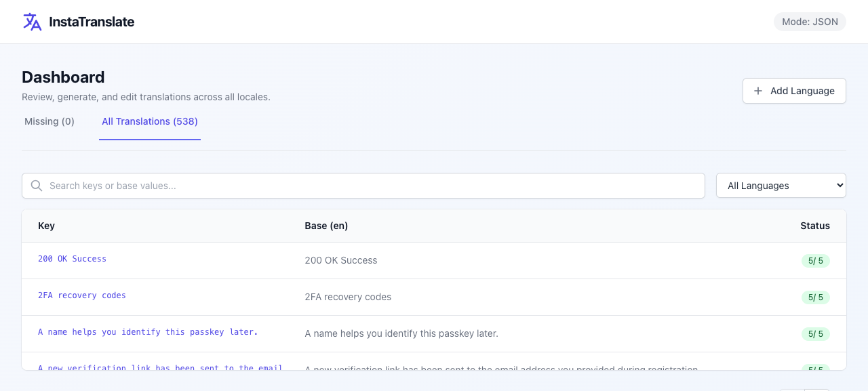Click base text about identifying passkey later

coord(401,333)
